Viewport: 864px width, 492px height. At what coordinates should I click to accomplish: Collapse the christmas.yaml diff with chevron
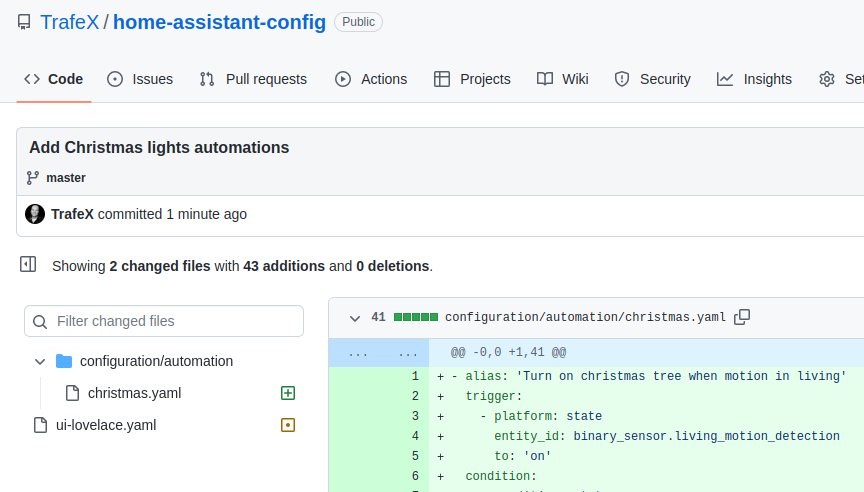tap(355, 318)
